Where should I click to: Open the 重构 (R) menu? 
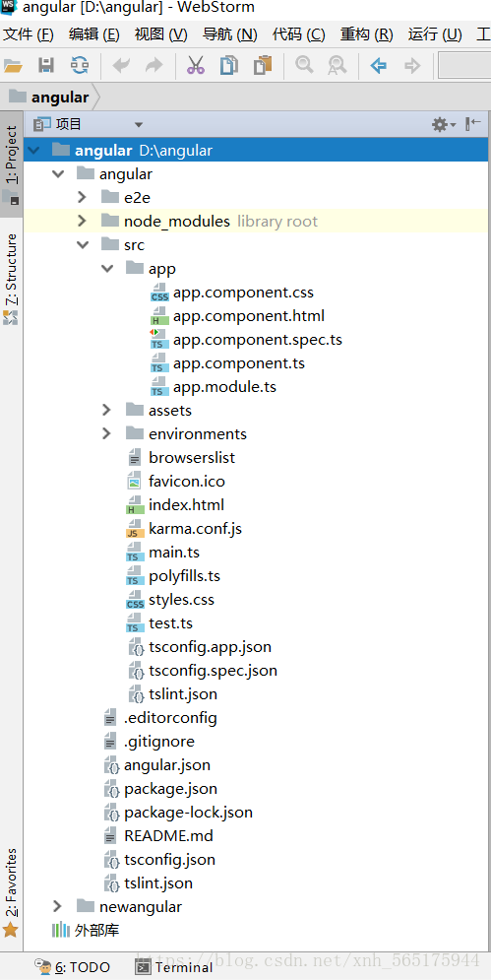coord(367,34)
